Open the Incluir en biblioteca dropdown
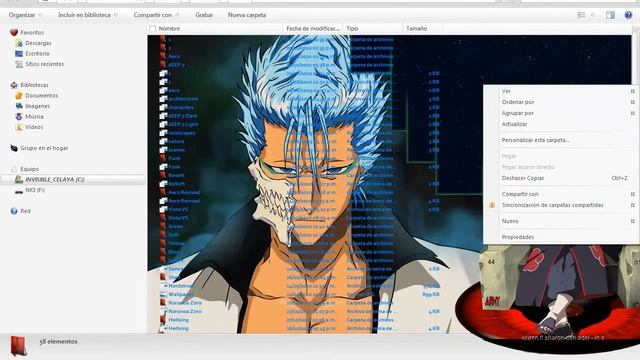This screenshot has width=640, height=360. click(x=88, y=15)
